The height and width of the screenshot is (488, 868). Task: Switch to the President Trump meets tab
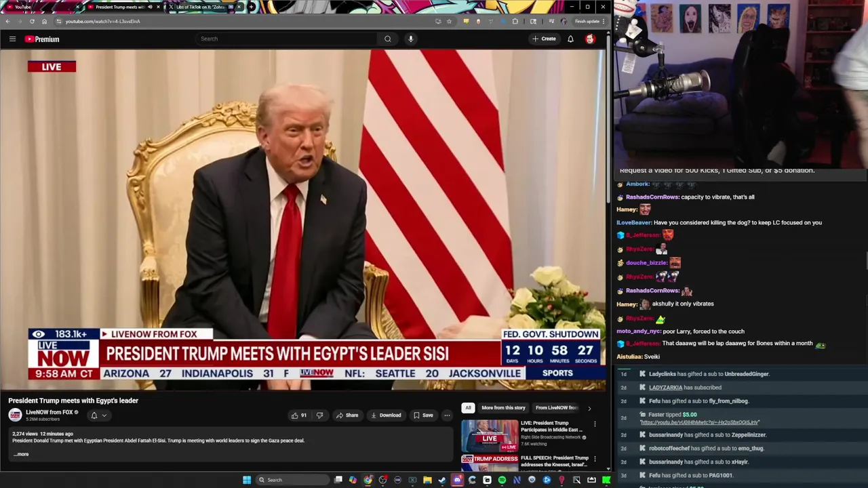122,7
